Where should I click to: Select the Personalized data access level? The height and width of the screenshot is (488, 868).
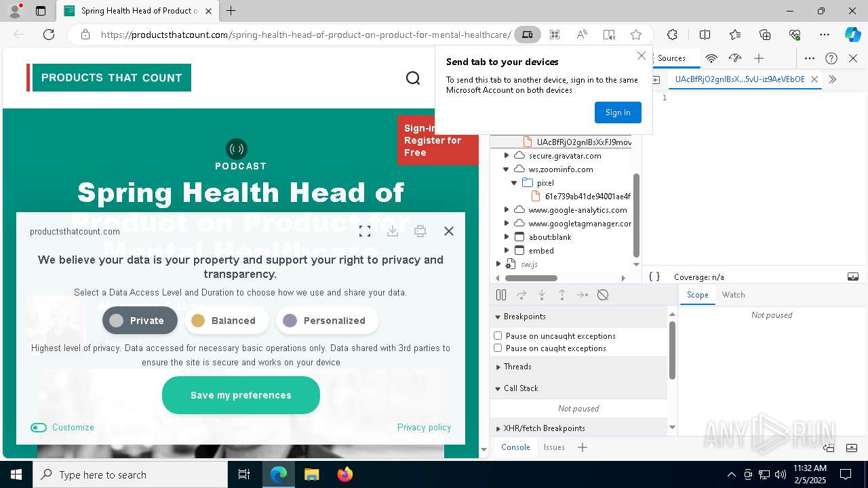point(327,321)
